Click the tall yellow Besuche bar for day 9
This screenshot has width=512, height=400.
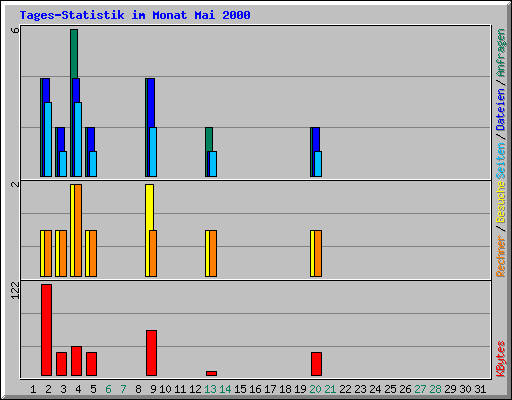[x=149, y=207]
